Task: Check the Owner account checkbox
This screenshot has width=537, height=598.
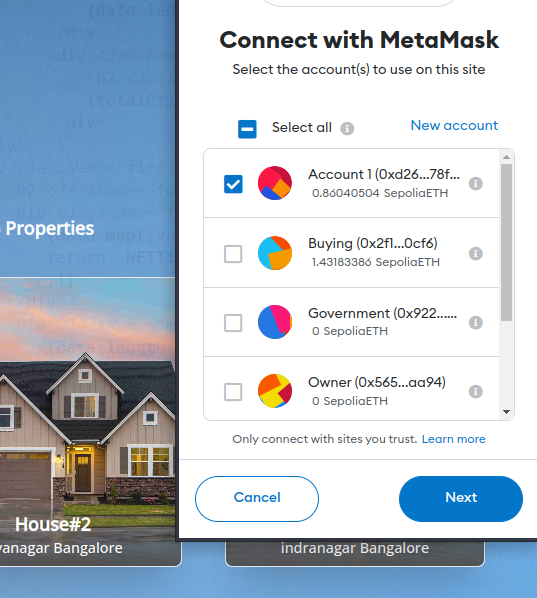Action: pos(233,392)
